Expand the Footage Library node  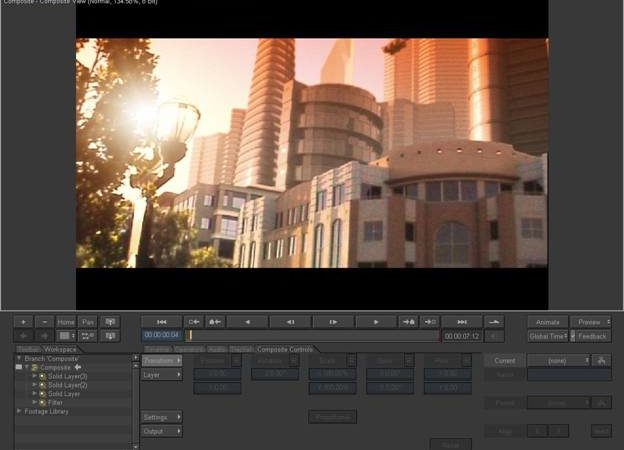[x=19, y=411]
